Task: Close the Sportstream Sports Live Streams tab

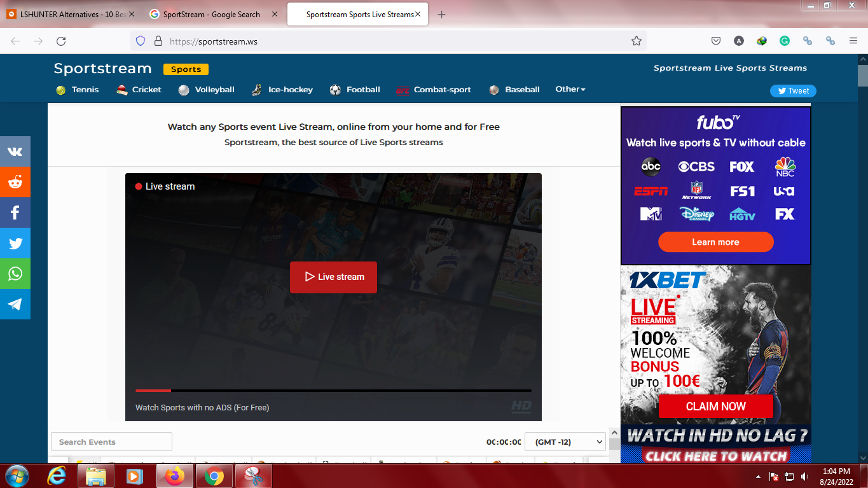Action: point(418,14)
